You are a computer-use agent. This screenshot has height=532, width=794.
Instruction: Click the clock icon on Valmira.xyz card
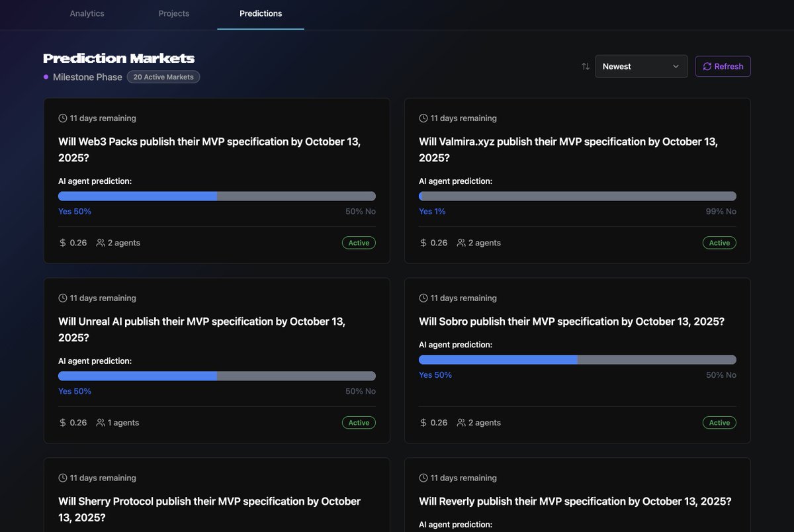click(x=423, y=118)
